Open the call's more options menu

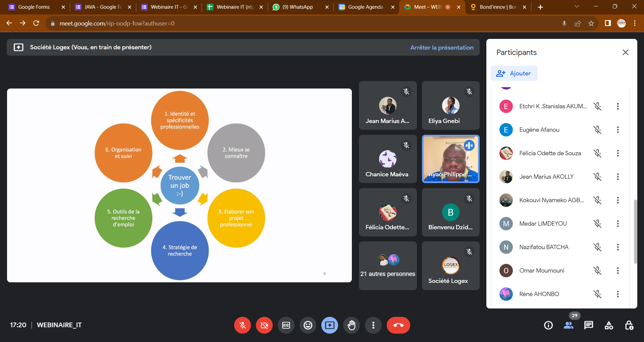coord(373,325)
